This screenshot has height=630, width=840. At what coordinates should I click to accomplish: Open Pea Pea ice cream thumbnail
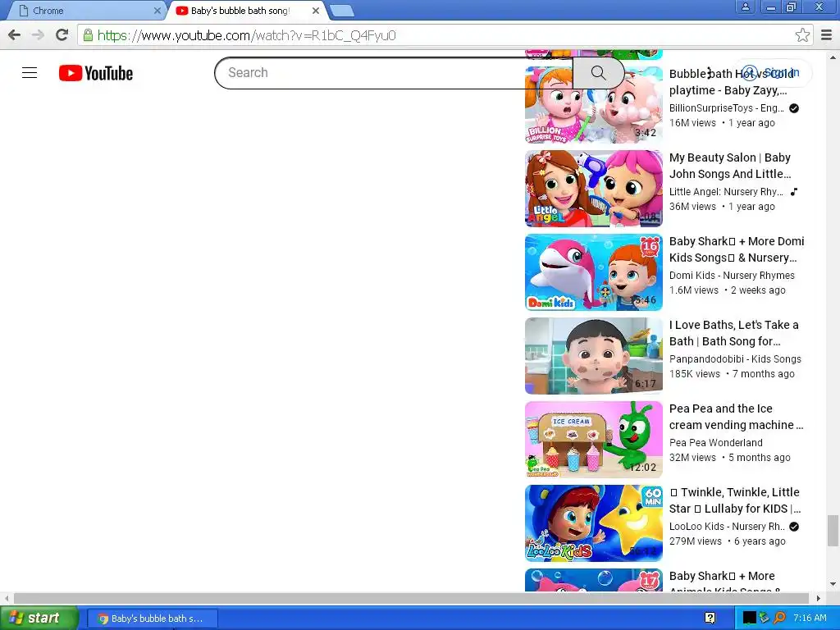594,440
